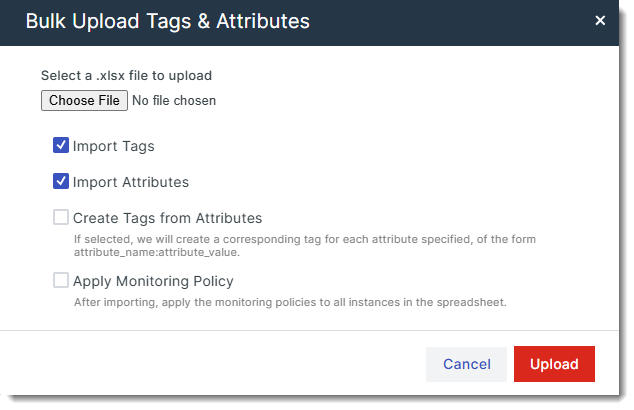Click the 'After importing, apply' description text

point(290,301)
